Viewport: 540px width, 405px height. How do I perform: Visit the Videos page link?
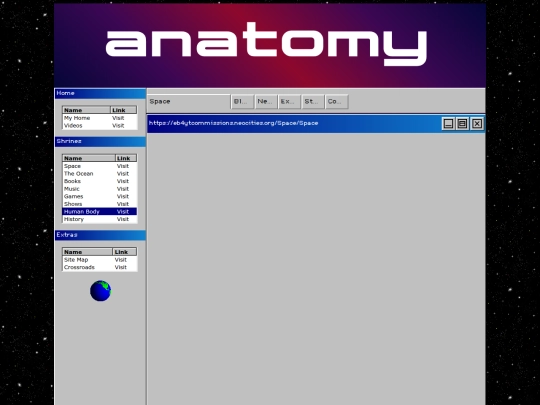(x=118, y=125)
